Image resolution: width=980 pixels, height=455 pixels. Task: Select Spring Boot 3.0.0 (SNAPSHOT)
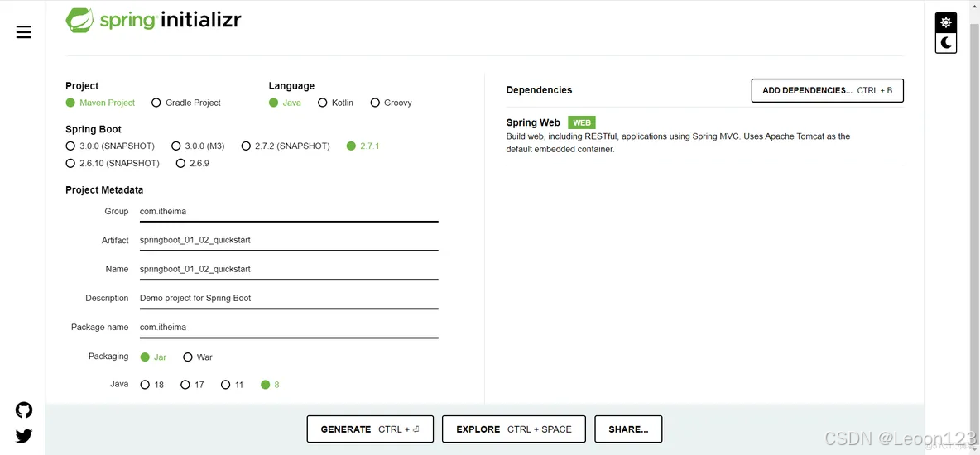click(110, 146)
